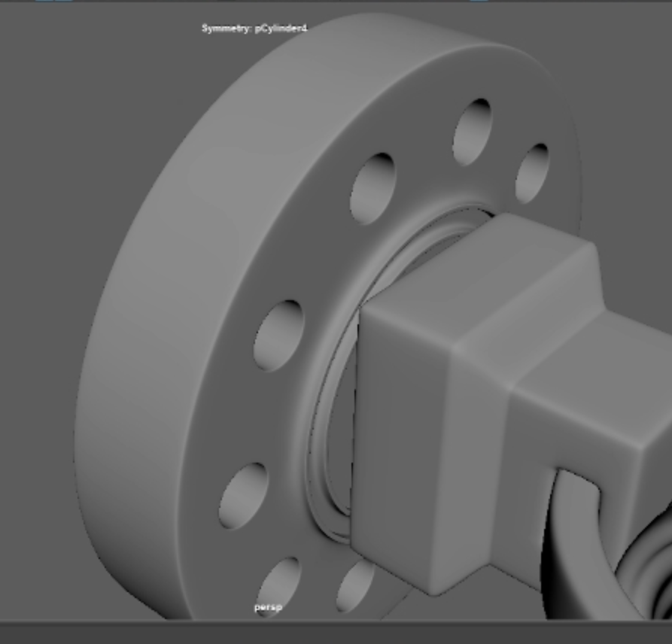Select the bolt hole lowest on flange's left side
Image resolution: width=672 pixels, height=644 pixels.
[244, 495]
